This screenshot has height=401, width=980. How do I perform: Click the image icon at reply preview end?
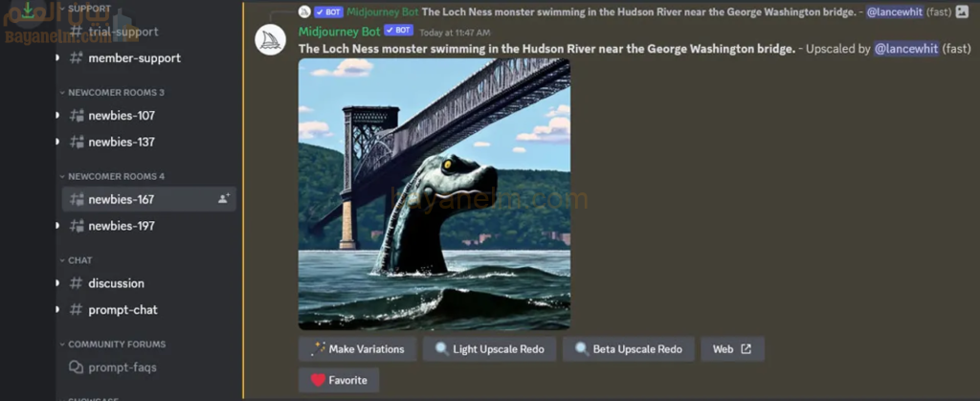click(963, 11)
